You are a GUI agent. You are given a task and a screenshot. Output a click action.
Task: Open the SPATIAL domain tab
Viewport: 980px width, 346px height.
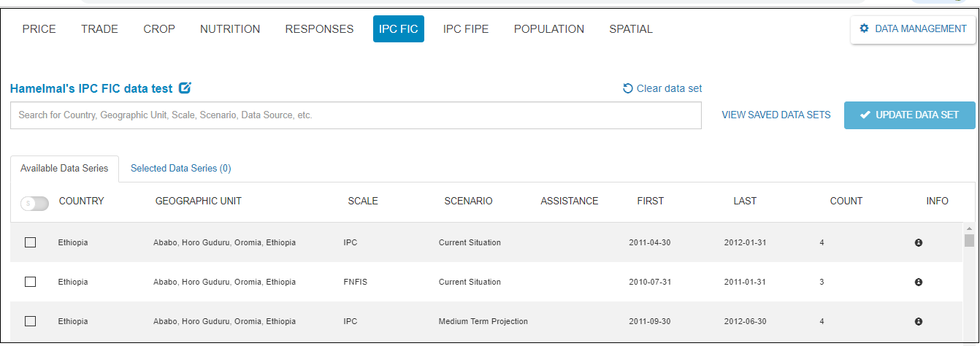click(631, 29)
